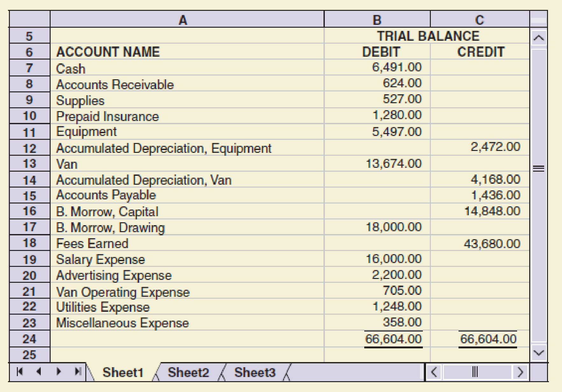Select the CREDIT header cell
The height and width of the screenshot is (392, 562).
[480, 52]
